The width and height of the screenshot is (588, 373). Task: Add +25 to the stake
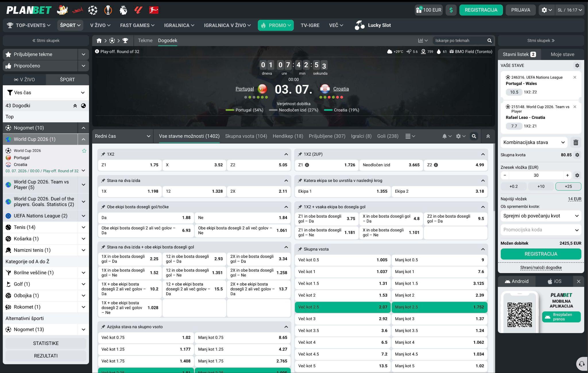[x=568, y=186]
